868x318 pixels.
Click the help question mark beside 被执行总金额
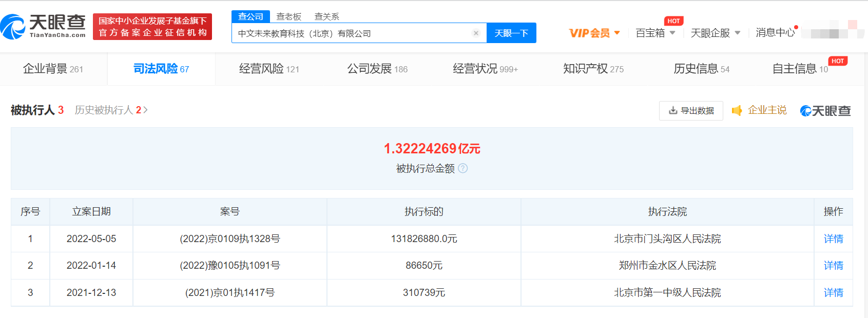click(462, 168)
